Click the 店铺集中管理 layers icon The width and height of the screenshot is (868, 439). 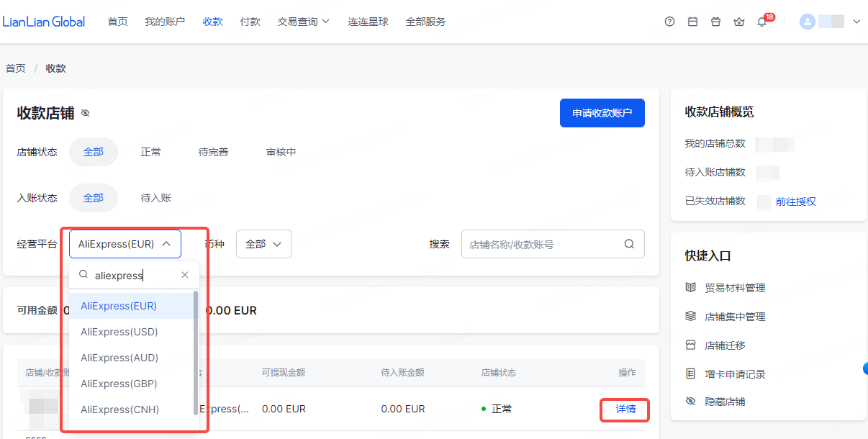[691, 316]
